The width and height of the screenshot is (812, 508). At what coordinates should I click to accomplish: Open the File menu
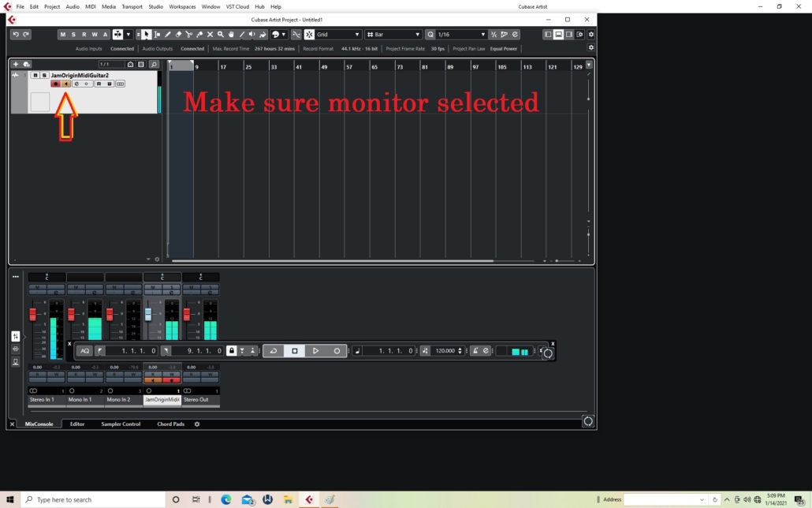[20, 7]
